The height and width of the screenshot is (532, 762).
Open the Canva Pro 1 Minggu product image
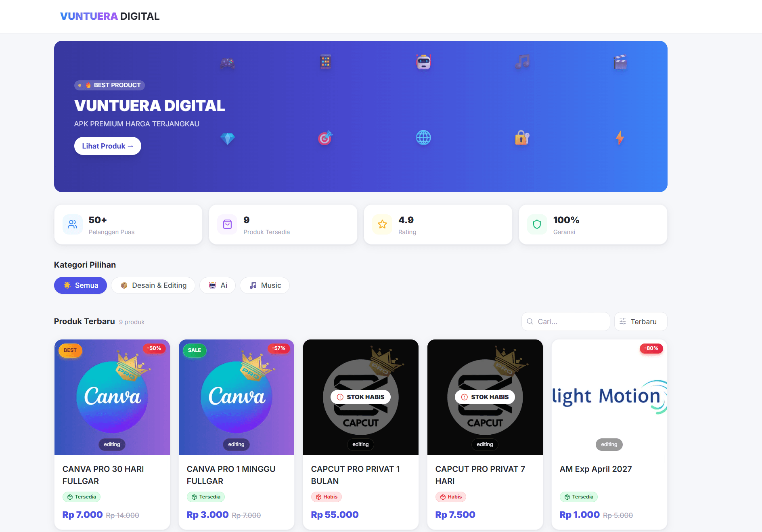click(x=237, y=397)
